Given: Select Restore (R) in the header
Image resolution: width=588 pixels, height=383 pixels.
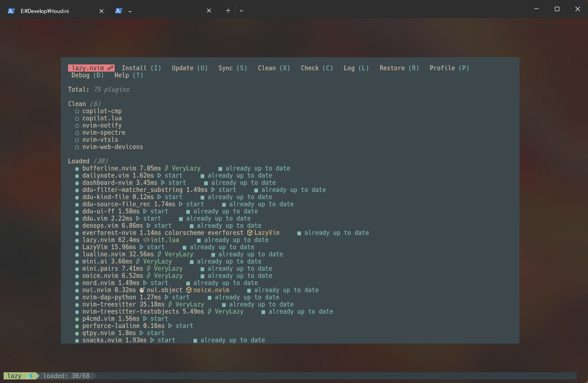Looking at the screenshot, I should (x=399, y=68).
